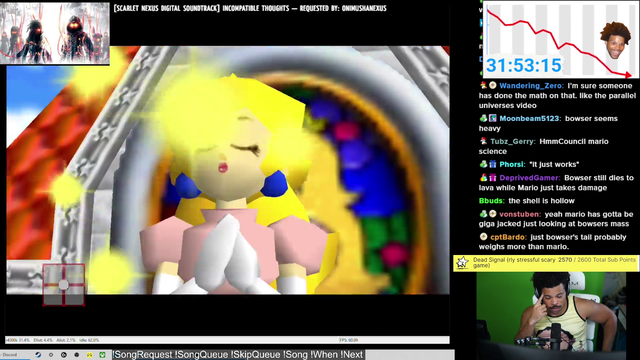Open Wandering_Zero's chat profile
The width and height of the screenshot is (640, 360).
coord(531,86)
